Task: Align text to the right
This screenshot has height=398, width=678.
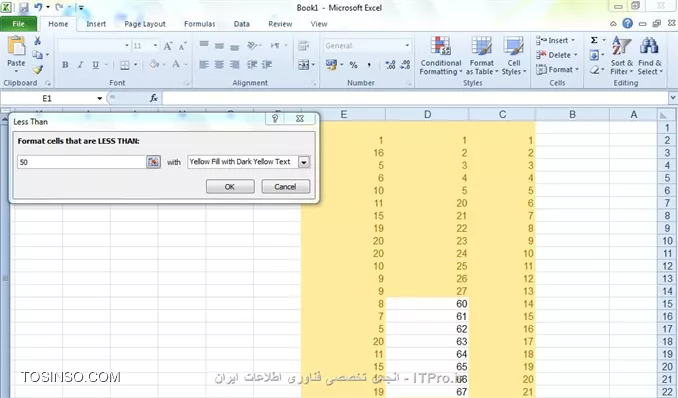Action: pos(234,65)
